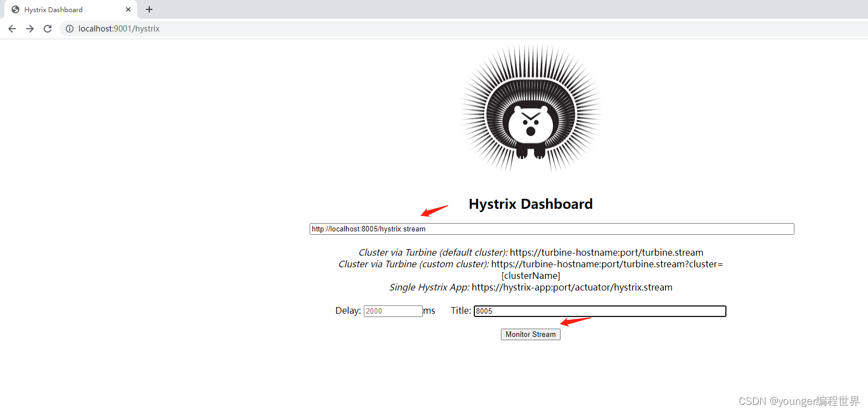The image size is (868, 412).
Task: Reload the Hystrix page
Action: (x=48, y=29)
